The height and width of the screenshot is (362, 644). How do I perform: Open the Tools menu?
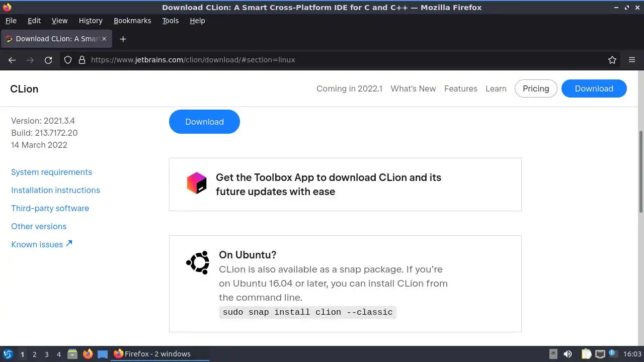click(171, 21)
